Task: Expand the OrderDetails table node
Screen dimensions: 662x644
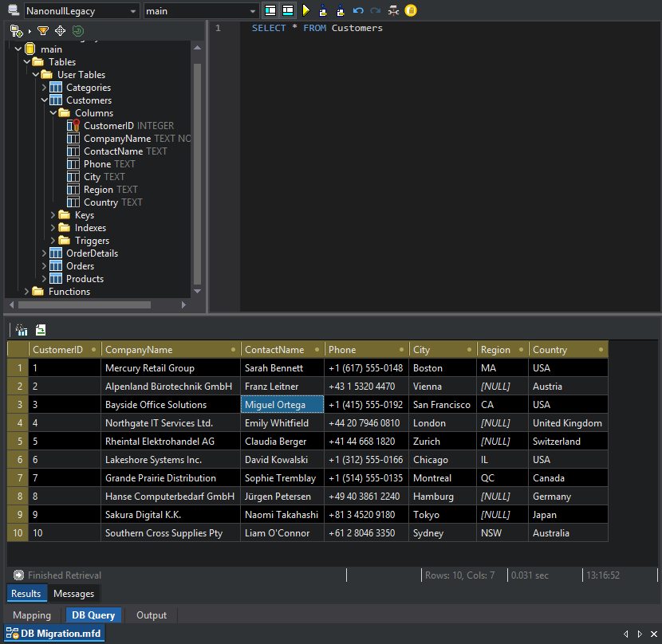Action: tap(44, 253)
